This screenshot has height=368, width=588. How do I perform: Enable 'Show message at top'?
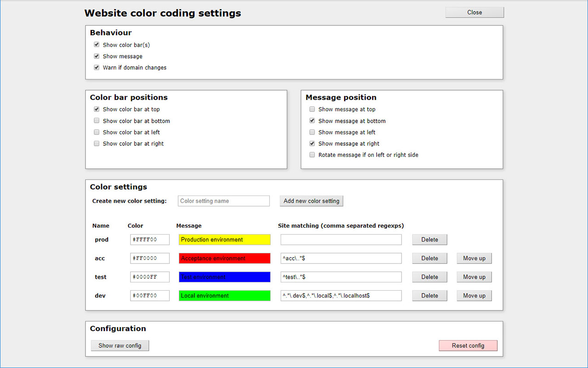(312, 109)
